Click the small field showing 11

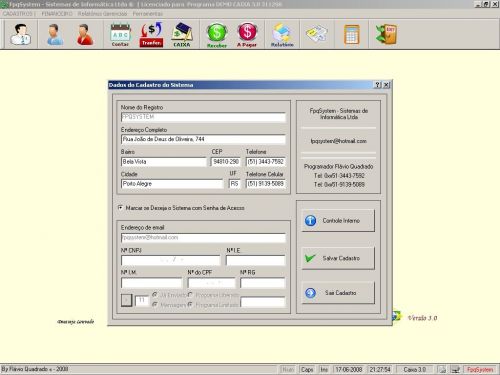tap(142, 301)
